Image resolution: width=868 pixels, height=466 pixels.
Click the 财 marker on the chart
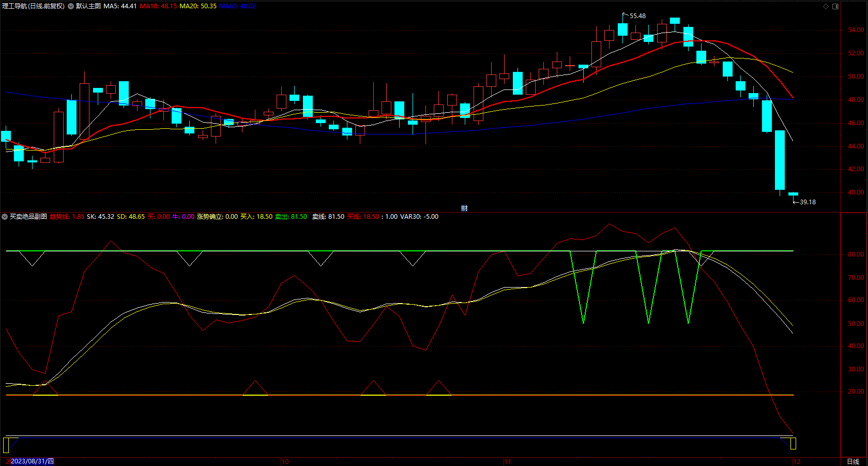[464, 208]
